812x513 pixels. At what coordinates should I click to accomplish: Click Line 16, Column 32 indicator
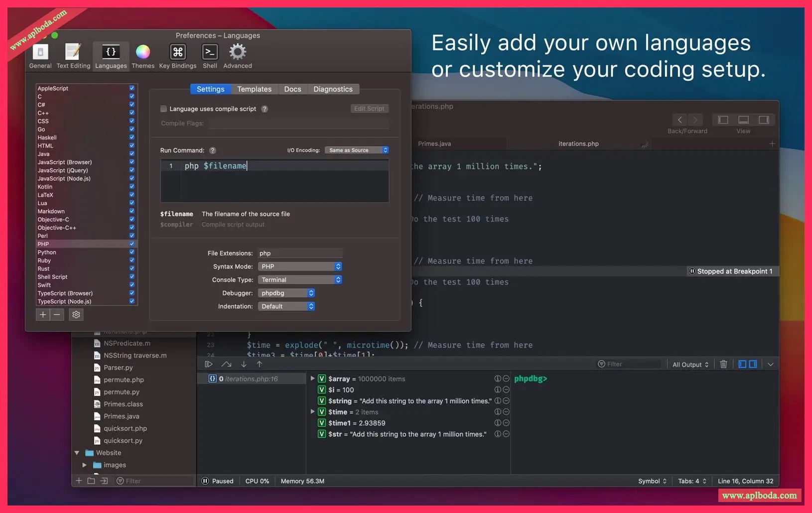point(745,481)
